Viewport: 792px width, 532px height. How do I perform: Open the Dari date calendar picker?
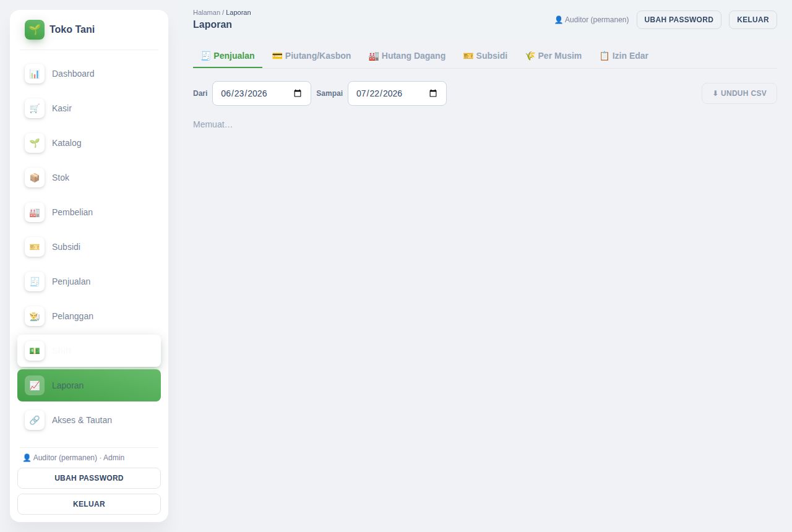(x=298, y=93)
